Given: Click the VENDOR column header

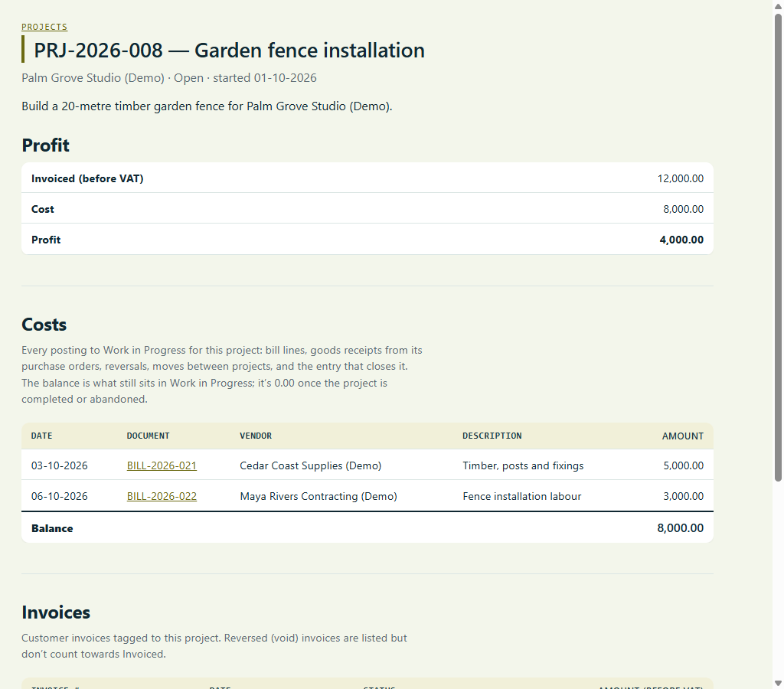Looking at the screenshot, I should 256,436.
